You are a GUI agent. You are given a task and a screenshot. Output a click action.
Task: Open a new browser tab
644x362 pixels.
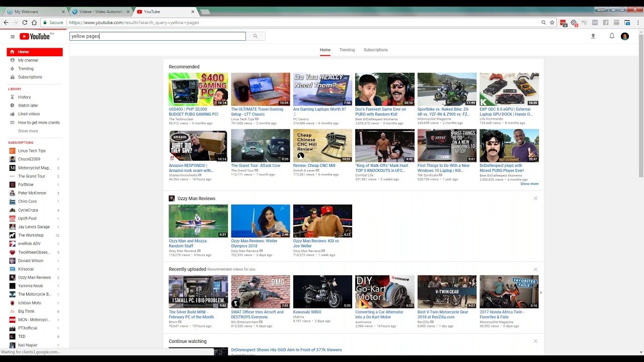205,12
